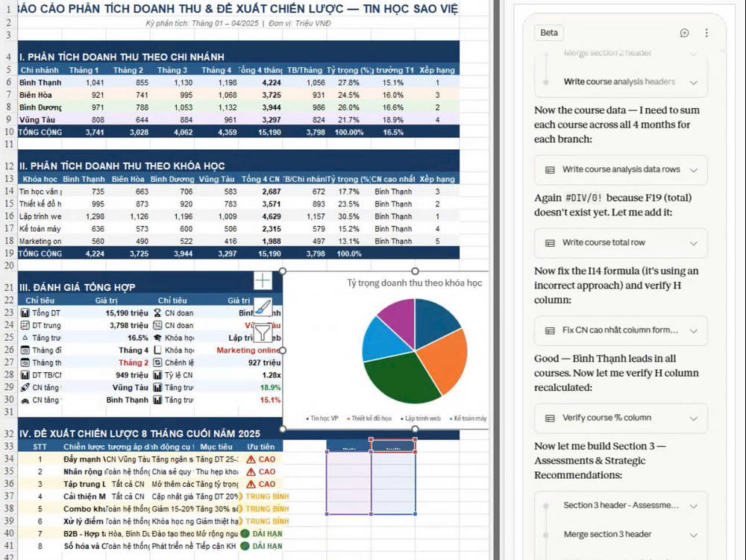The width and height of the screenshot is (746, 560).
Task: Click the Write course total row label
Action: coord(604,242)
